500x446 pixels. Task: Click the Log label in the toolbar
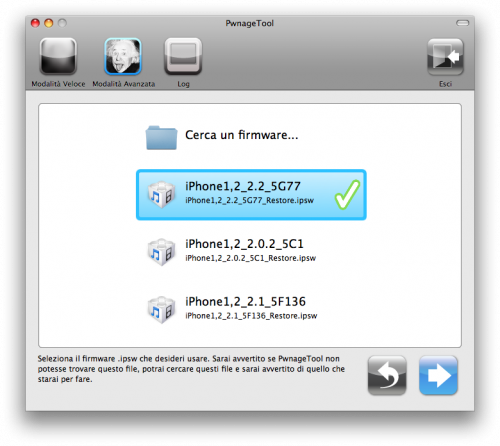click(183, 84)
